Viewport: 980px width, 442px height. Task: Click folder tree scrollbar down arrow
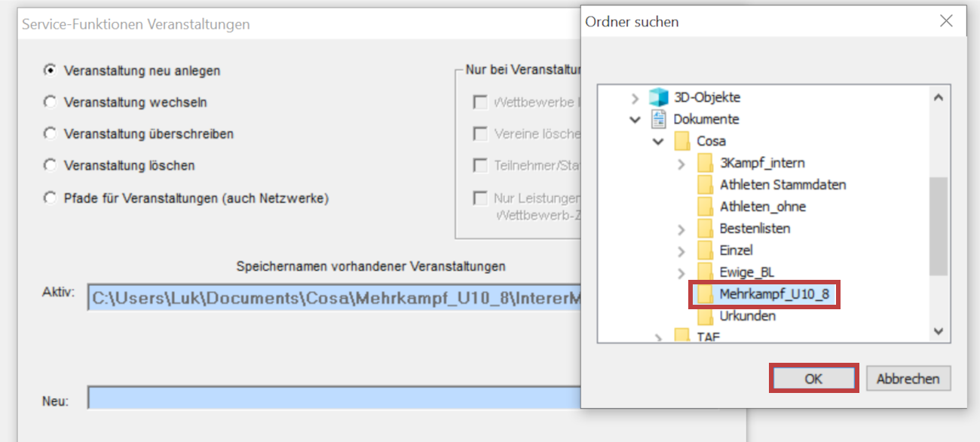[939, 331]
